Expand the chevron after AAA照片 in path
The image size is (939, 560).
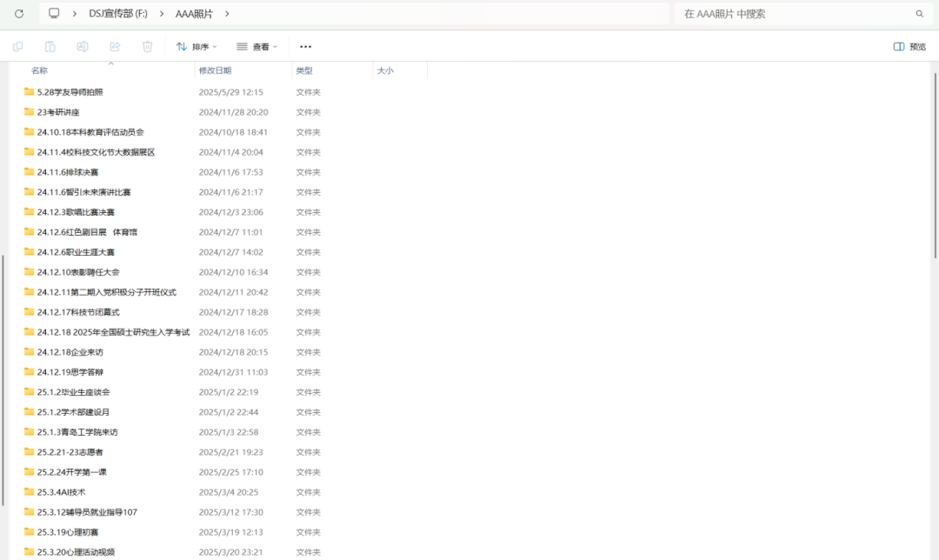(227, 14)
